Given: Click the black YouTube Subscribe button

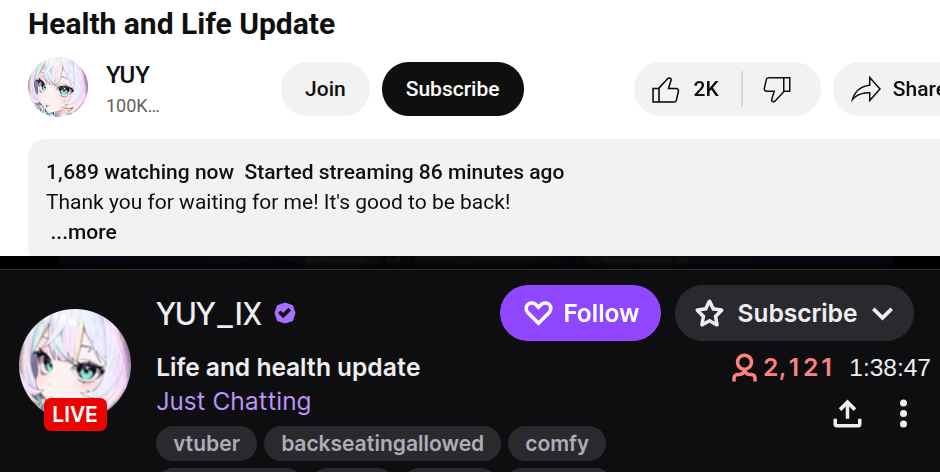Looking at the screenshot, I should coord(453,89).
